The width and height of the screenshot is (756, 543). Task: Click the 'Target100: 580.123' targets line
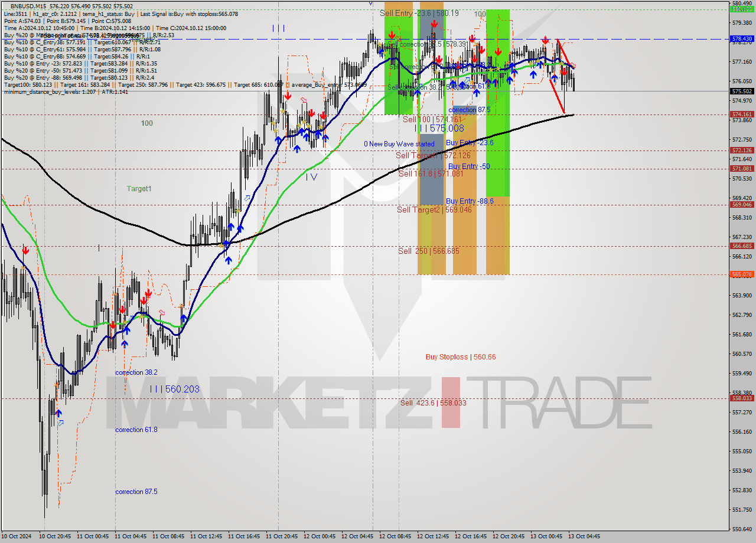pyautogui.click(x=185, y=84)
